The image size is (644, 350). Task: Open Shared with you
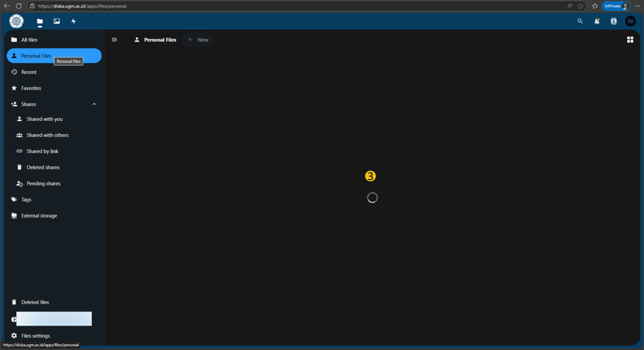[44, 119]
